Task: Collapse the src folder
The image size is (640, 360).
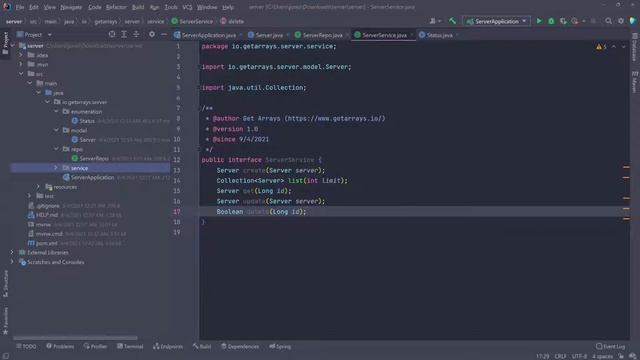Action: (x=21, y=74)
